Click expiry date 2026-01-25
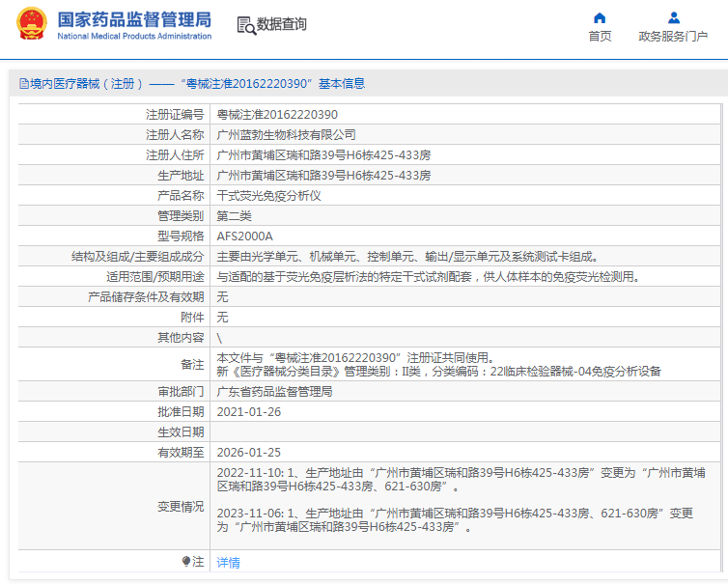The image size is (728, 584). click(249, 453)
